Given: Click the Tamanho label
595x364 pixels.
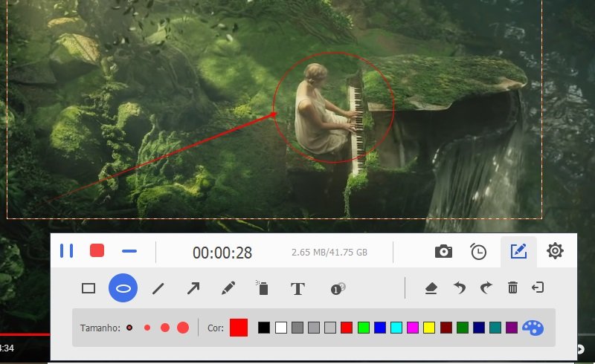Looking at the screenshot, I should [100, 328].
